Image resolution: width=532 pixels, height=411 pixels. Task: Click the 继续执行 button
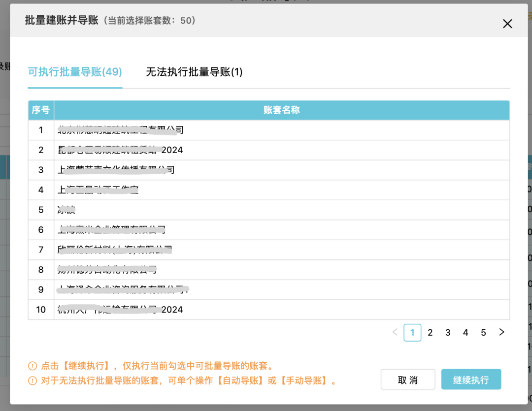click(x=471, y=379)
